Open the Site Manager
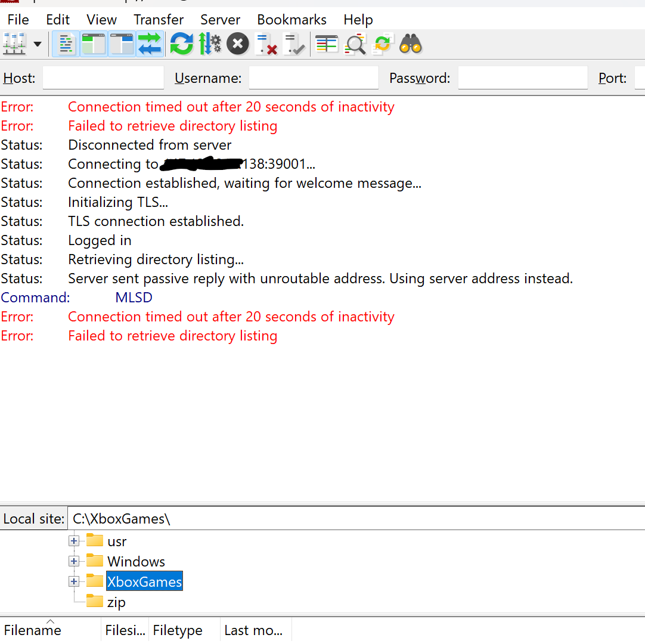 tap(13, 44)
